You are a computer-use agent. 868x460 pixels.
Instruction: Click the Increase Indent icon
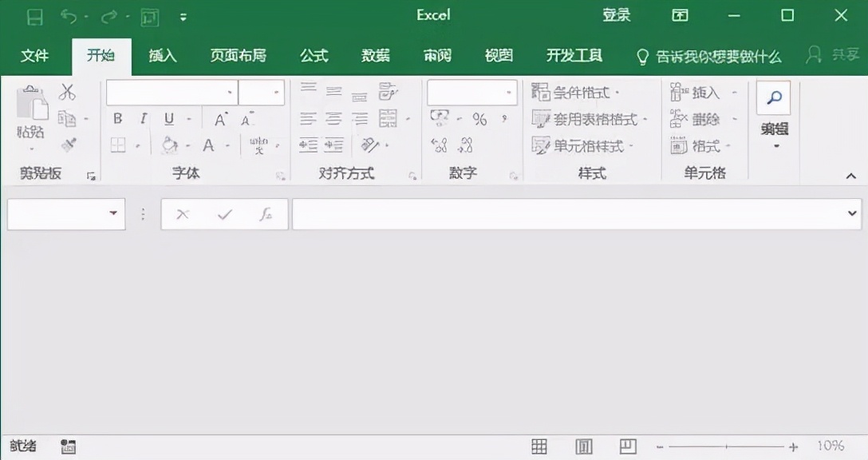point(333,145)
